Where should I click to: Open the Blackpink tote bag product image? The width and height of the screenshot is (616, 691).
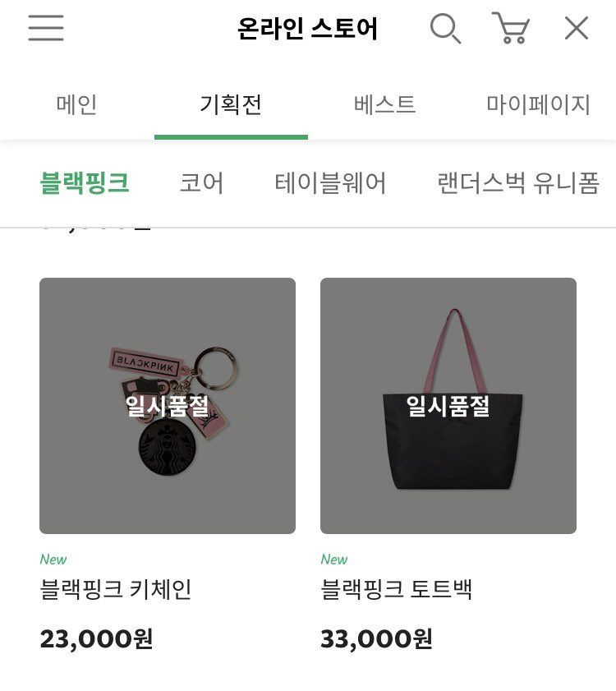click(x=448, y=405)
